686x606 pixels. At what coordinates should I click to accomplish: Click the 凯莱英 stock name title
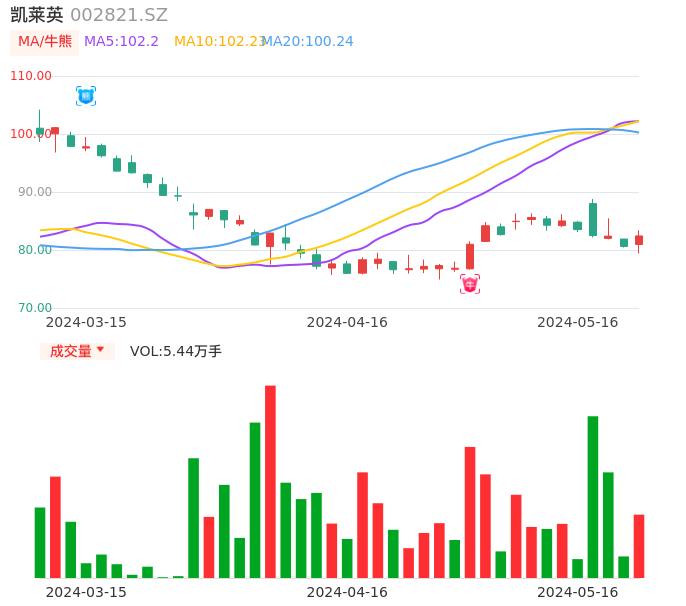pos(37,15)
